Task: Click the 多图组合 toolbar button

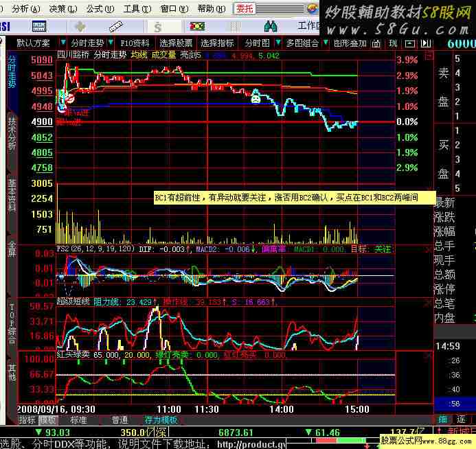Action: tap(302, 43)
